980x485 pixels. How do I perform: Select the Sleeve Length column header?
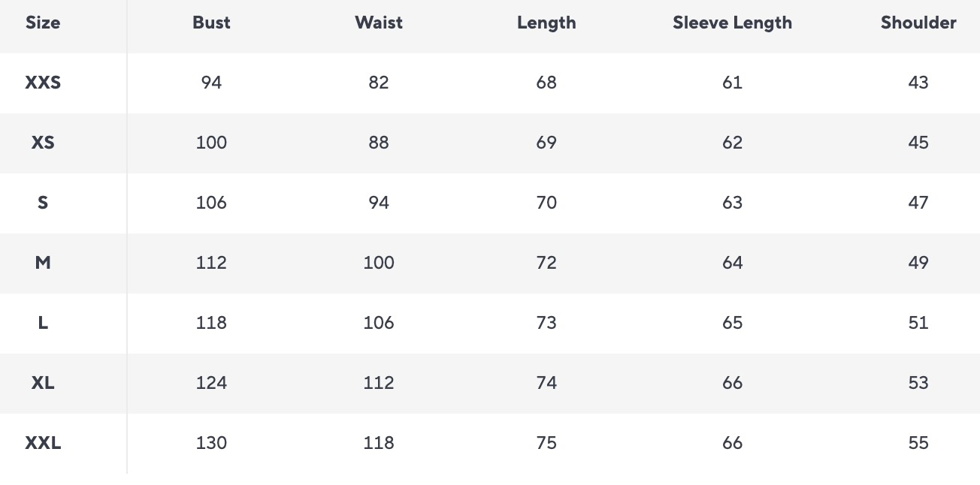(732, 23)
